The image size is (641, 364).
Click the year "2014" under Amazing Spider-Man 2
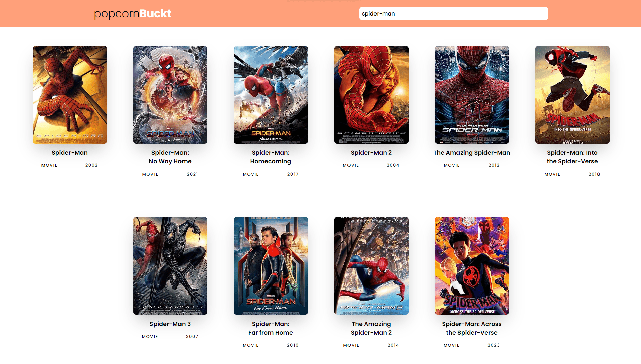(393, 345)
